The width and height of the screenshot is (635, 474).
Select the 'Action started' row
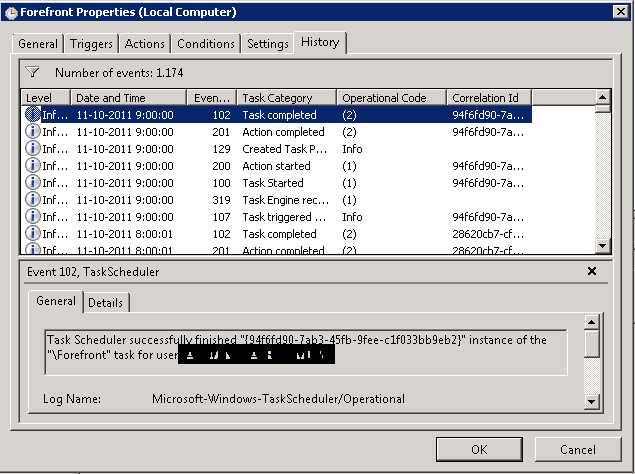point(277,166)
